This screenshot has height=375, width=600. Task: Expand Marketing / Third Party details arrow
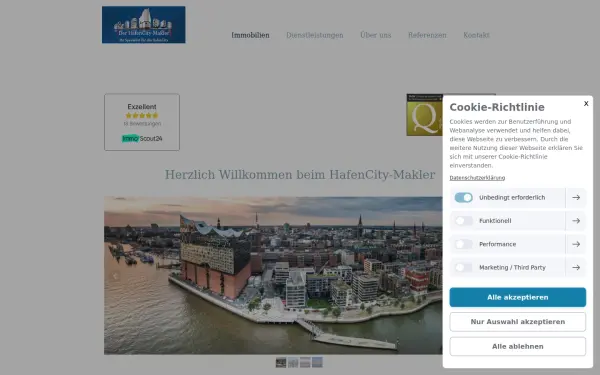576,267
